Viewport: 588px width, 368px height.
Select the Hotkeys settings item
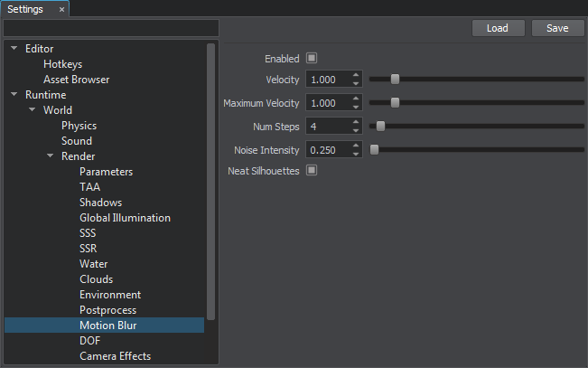[x=62, y=64]
